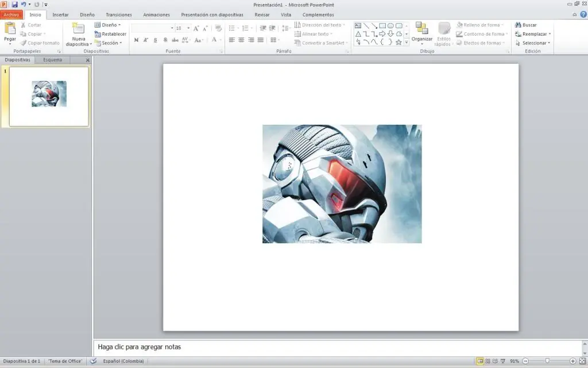Toggle text shadow S formatting

click(165, 40)
